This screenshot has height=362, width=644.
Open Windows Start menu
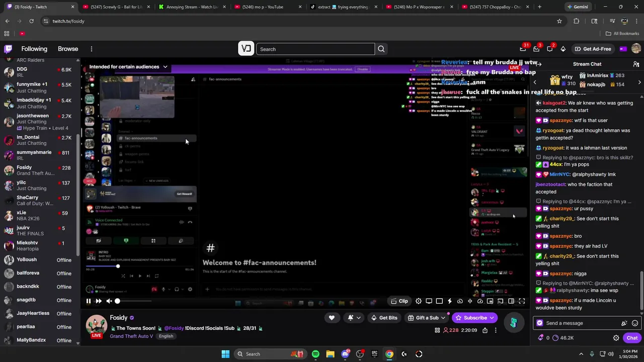pyautogui.click(x=225, y=354)
